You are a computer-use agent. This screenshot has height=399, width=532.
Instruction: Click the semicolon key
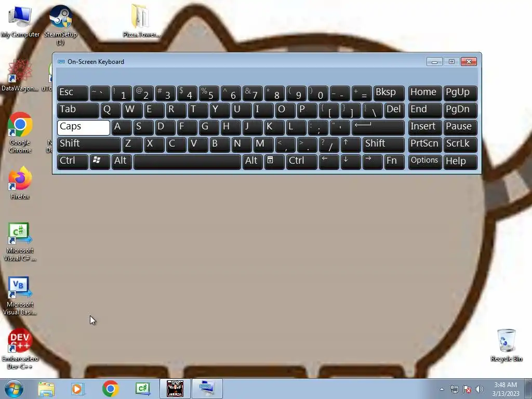[x=318, y=128]
